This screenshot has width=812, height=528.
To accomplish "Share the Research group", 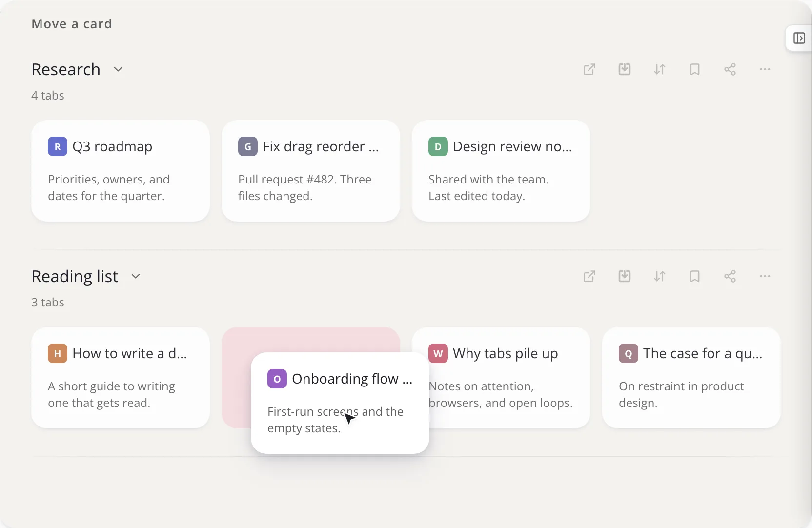I will [730, 69].
